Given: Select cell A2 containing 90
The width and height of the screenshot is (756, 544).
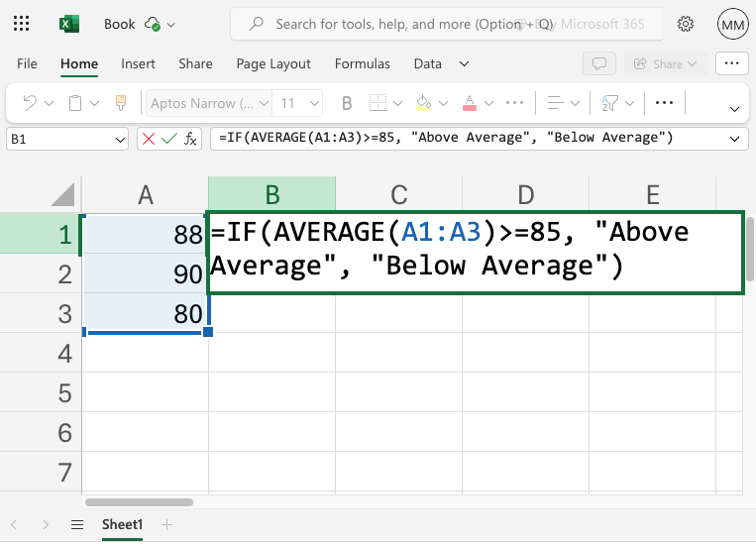Looking at the screenshot, I should (146, 274).
